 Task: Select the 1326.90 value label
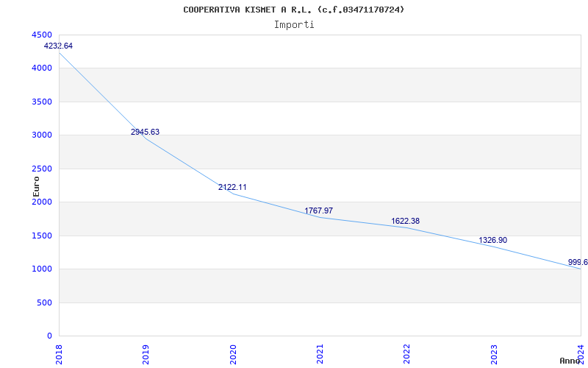pos(492,240)
